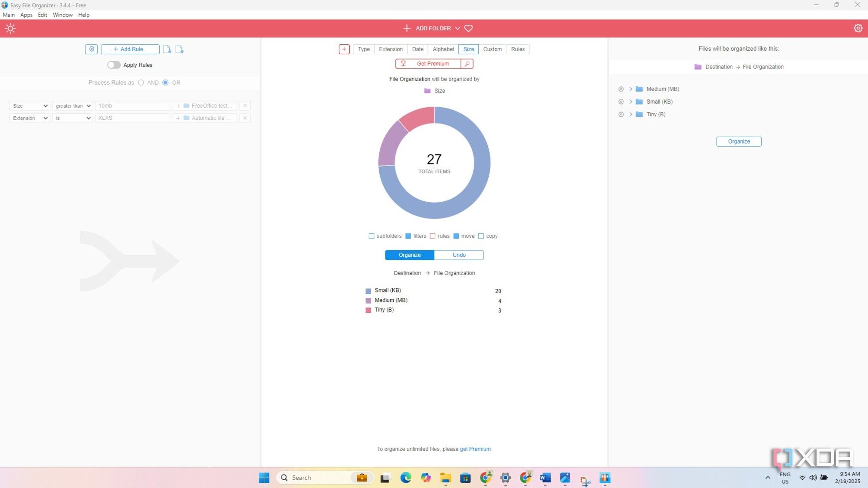Screen dimensions: 868x488
Task: Delete the Size greater than rule
Action: point(245,106)
